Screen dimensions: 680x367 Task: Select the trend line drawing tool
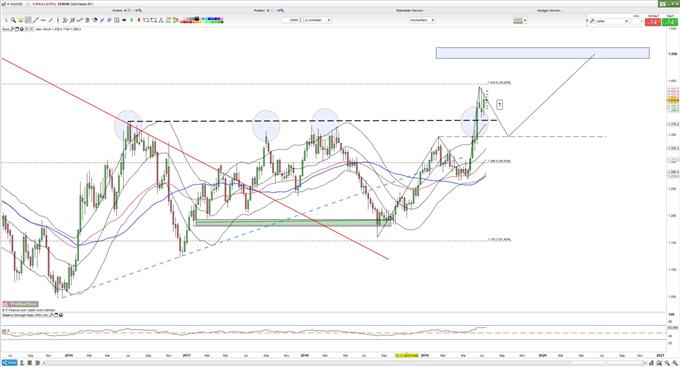pyautogui.click(x=36, y=20)
